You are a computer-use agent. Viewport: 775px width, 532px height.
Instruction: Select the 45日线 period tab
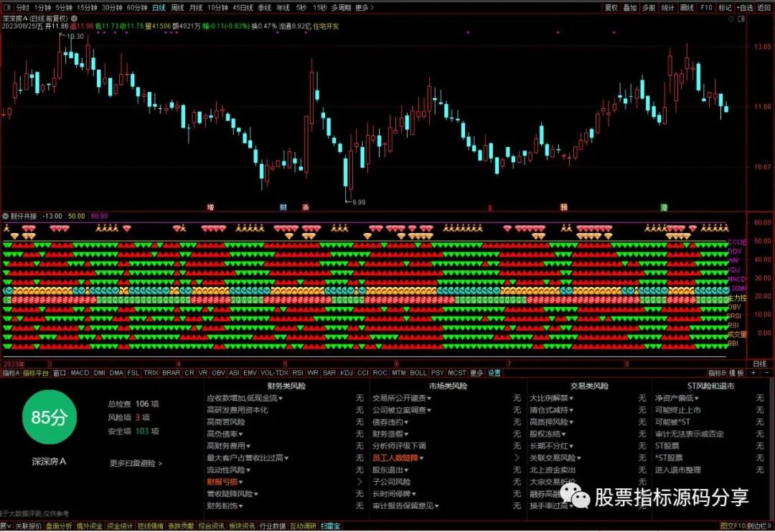(243, 8)
